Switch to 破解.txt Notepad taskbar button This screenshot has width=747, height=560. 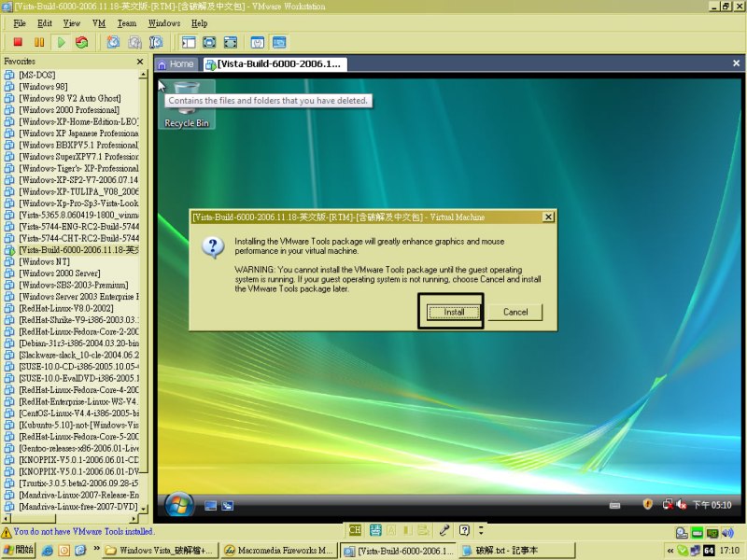517,551
